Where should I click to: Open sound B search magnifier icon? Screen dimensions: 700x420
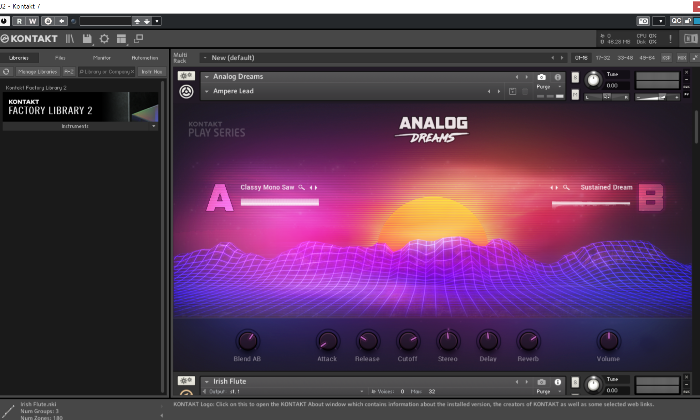click(566, 187)
